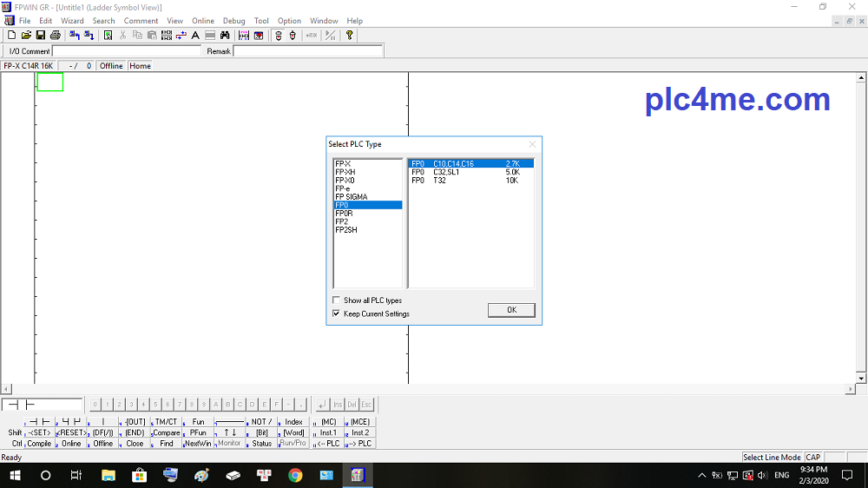The width and height of the screenshot is (868, 488).
Task: Click the Save diskette icon
Action: click(x=40, y=36)
